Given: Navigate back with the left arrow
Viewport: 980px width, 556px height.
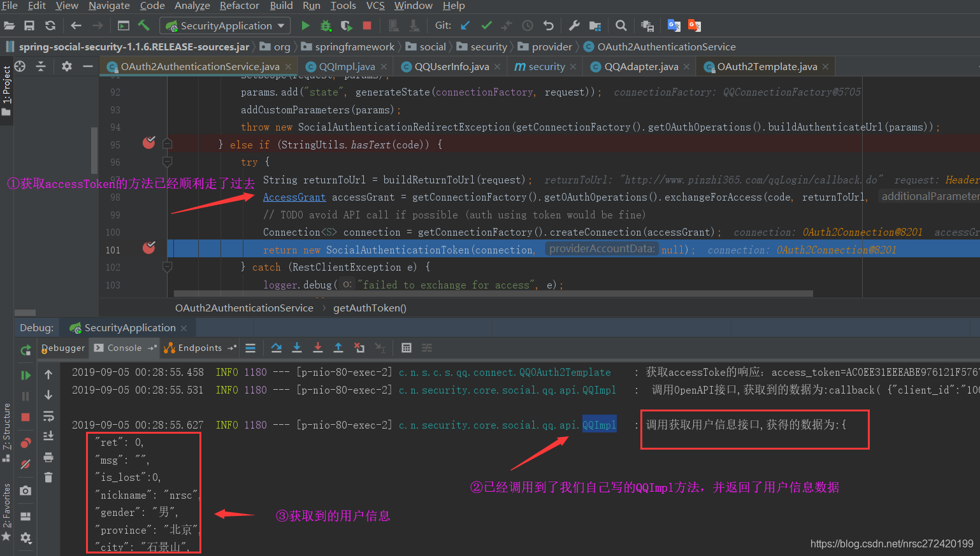Looking at the screenshot, I should [x=76, y=25].
